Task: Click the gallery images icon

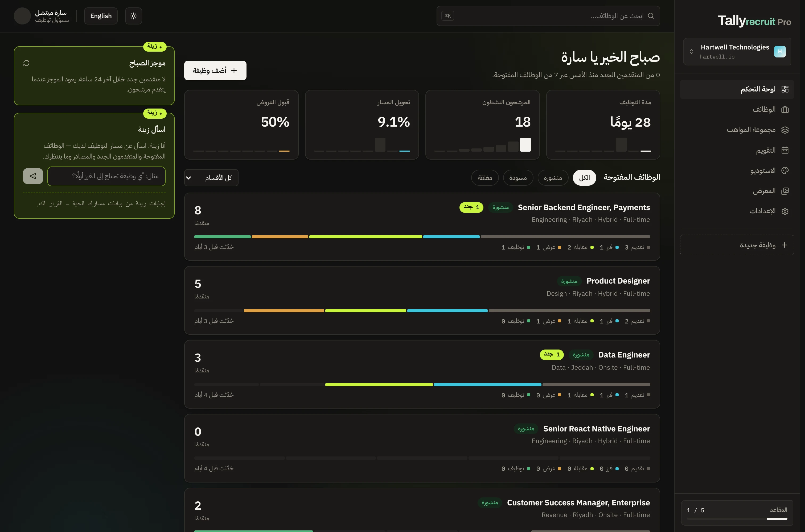Action: coord(785,191)
